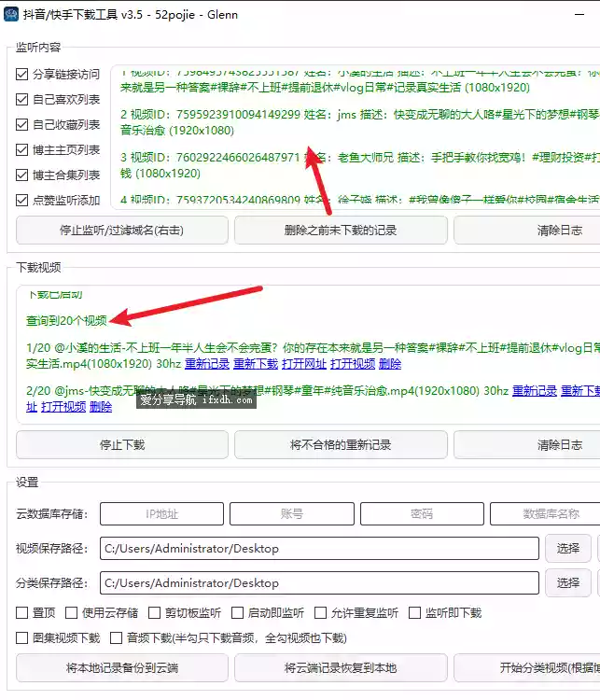Focus the 数据库名称 input field

point(545,514)
